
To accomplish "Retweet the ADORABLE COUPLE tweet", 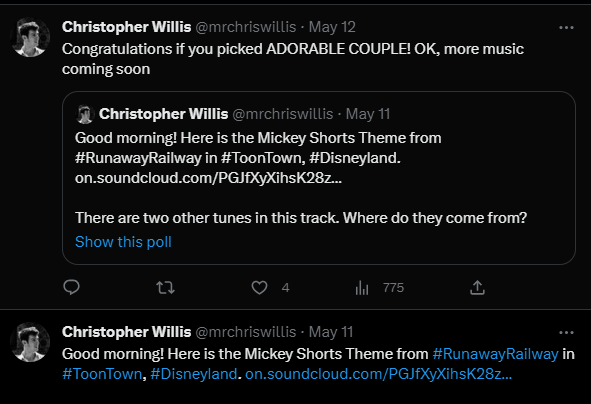I will (165, 288).
